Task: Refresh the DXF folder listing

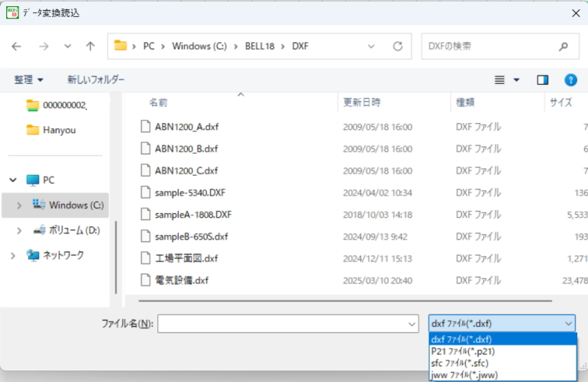Action: pos(397,46)
